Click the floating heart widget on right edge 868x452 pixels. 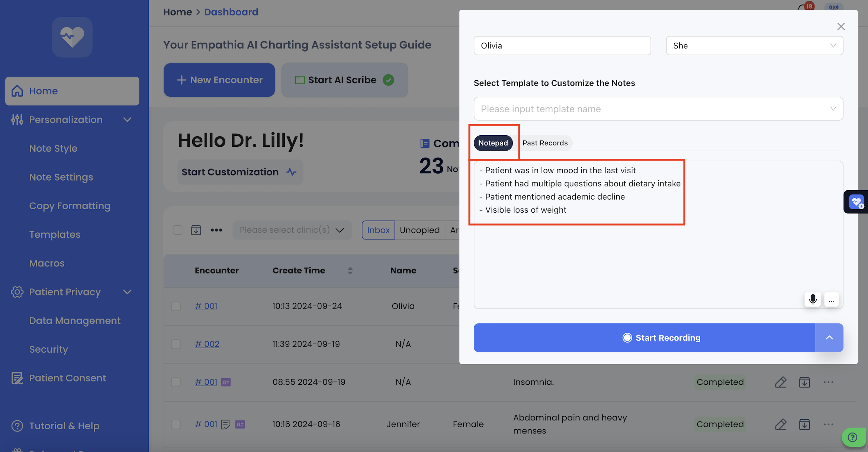click(x=856, y=202)
